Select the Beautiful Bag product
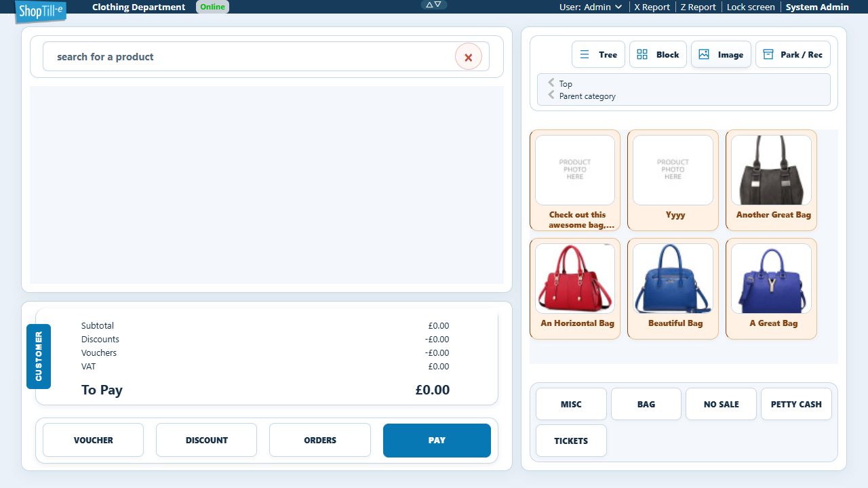Screen dimensions: 868x488 coord(673,289)
